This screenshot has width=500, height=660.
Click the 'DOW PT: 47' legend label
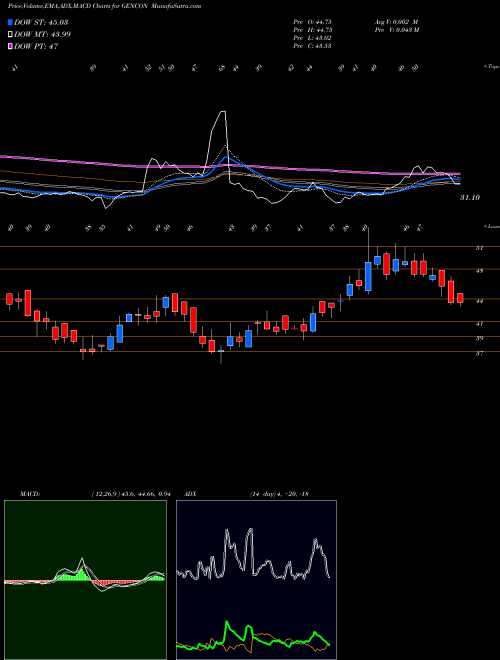(36, 46)
